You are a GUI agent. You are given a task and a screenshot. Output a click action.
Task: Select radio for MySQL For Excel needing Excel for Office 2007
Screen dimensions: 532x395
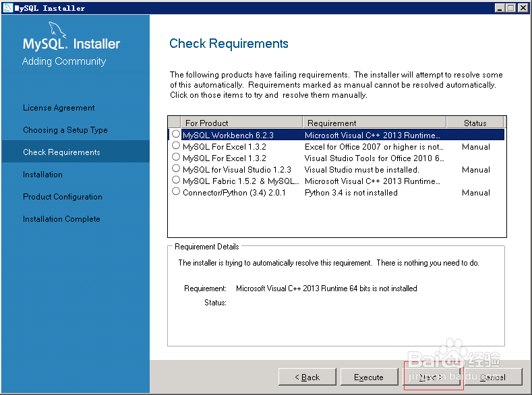pyautogui.click(x=176, y=146)
